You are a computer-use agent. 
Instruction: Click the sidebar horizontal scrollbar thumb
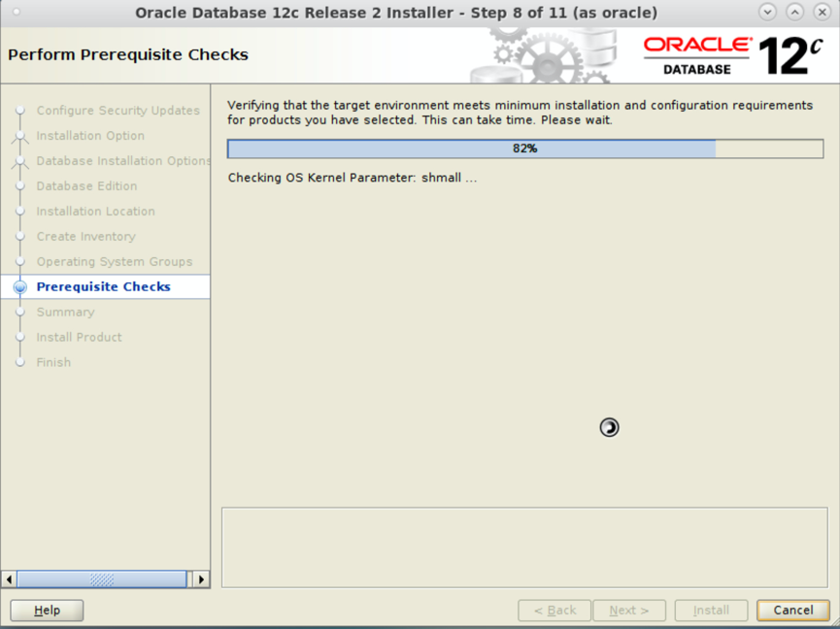[x=102, y=579]
